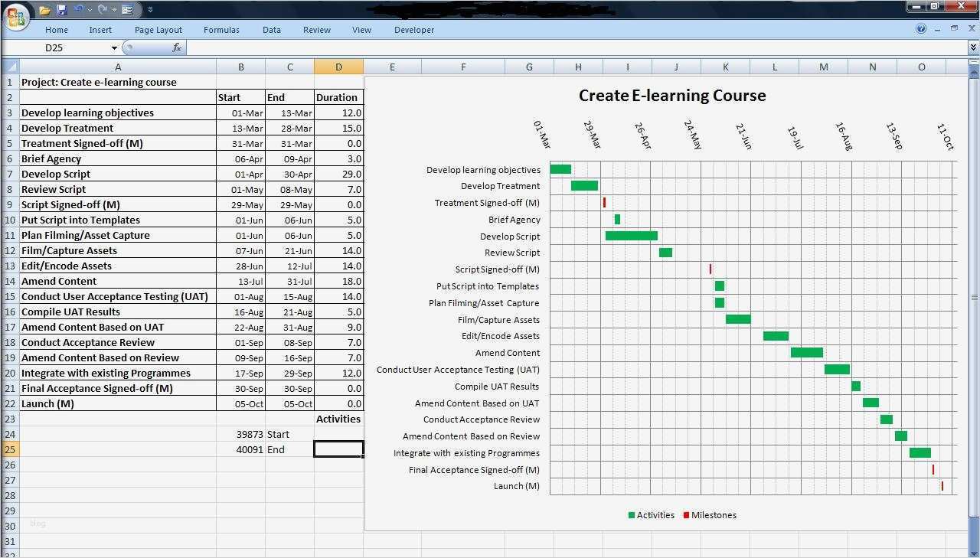The width and height of the screenshot is (980, 558).
Task: Select the Create E-learning Course chart title
Action: [672, 95]
